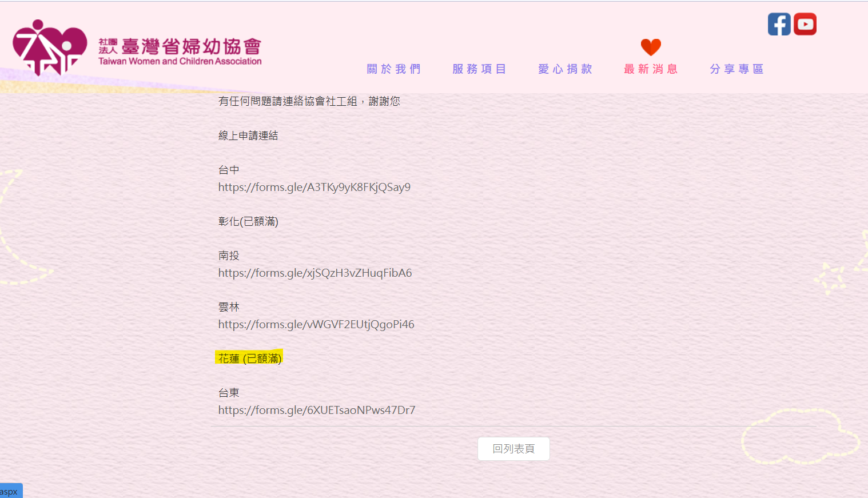
Task: Open the 分享專區 menu
Action: (737, 69)
